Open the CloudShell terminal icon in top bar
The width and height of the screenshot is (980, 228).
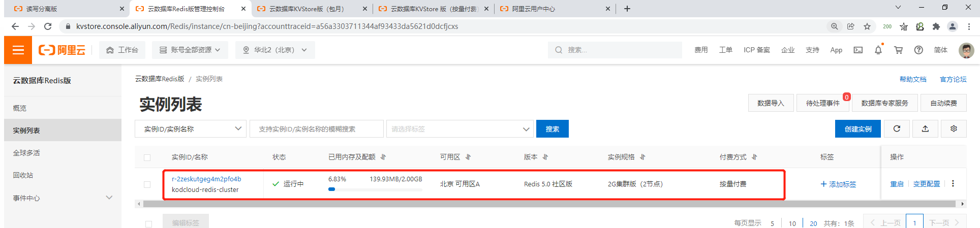click(858, 50)
